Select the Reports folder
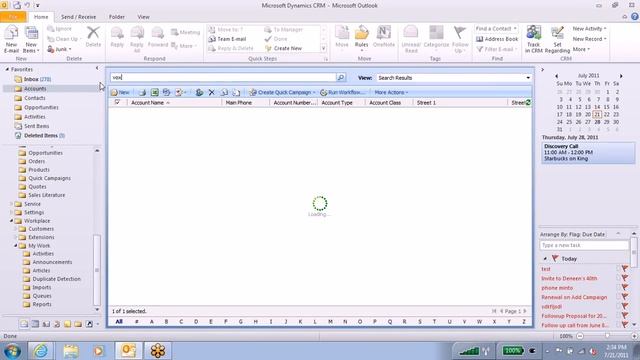This screenshot has width=640, height=360. [42, 304]
